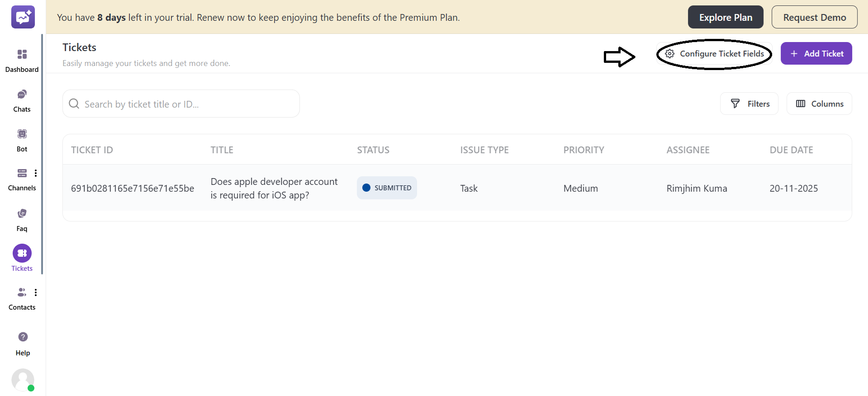Click the SUBMITTED status badge
The width and height of the screenshot is (868, 396).
click(387, 188)
